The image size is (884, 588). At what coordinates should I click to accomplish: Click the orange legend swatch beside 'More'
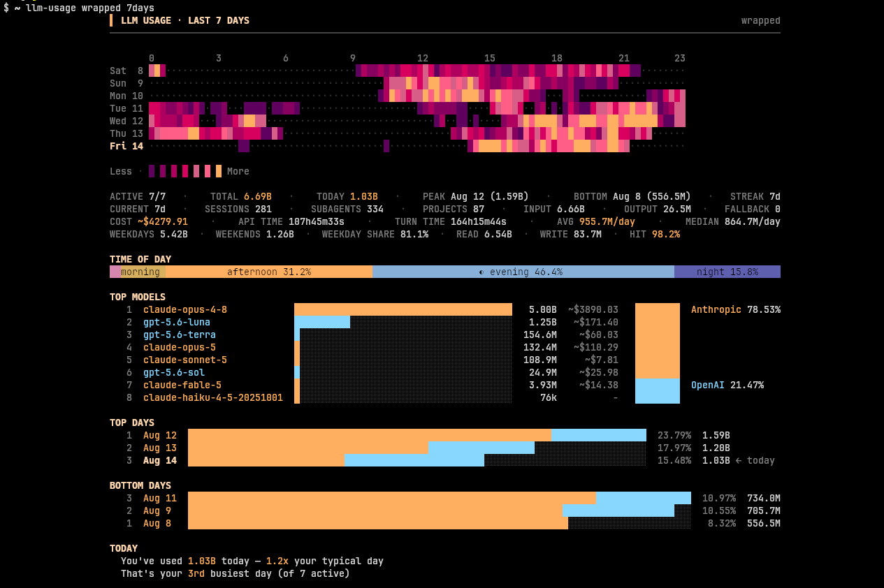(x=219, y=171)
